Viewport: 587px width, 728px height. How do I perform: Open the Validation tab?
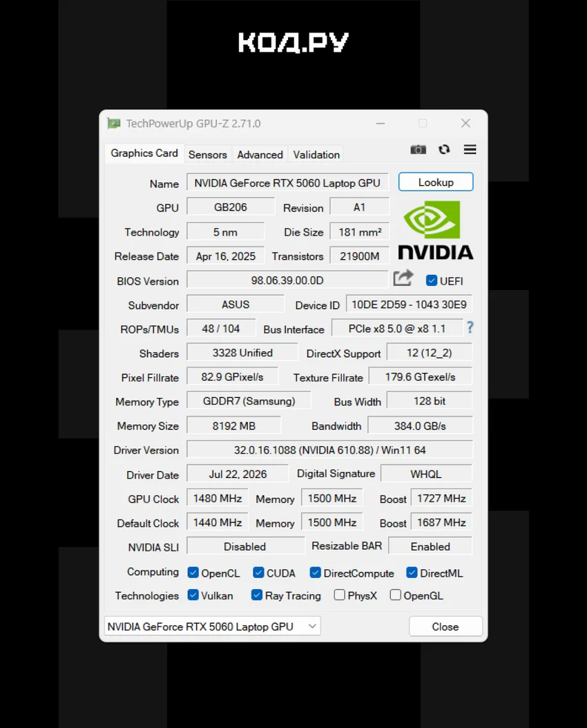pos(316,155)
